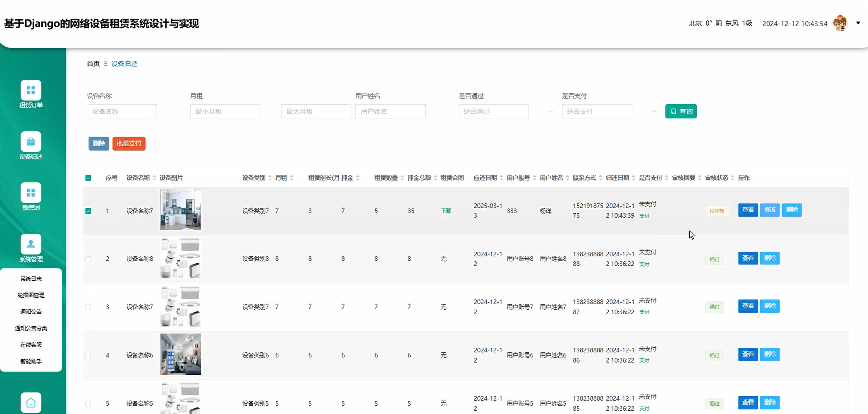This screenshot has width=868, height=414.
Task: Sort by 用户账号 column sort arrows
Action: pos(534,178)
